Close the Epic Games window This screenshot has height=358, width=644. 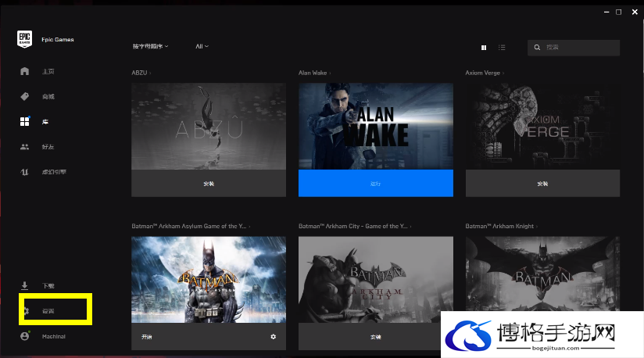click(635, 13)
